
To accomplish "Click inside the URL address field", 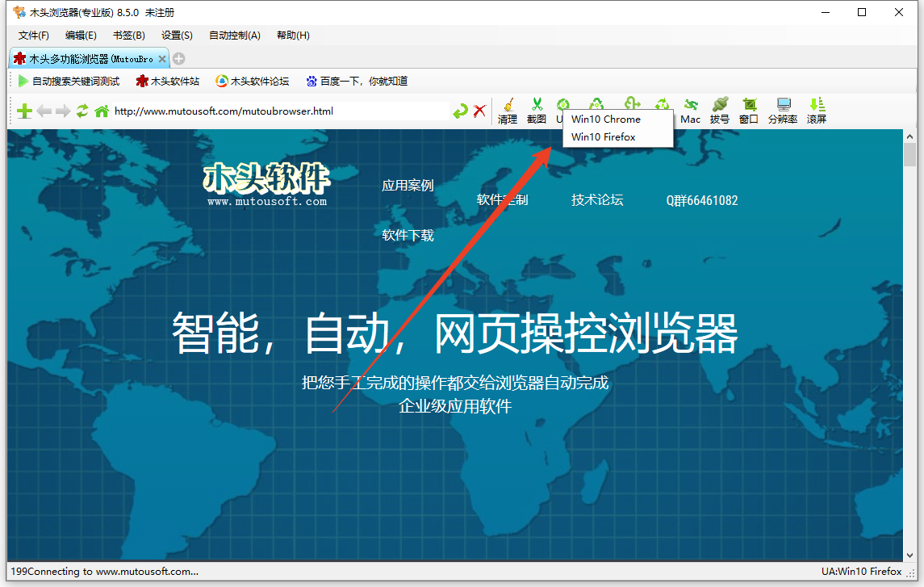I will (x=282, y=111).
